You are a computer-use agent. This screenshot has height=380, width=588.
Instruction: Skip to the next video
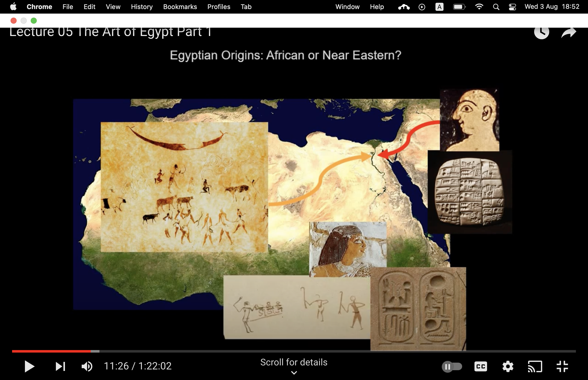pos(60,366)
